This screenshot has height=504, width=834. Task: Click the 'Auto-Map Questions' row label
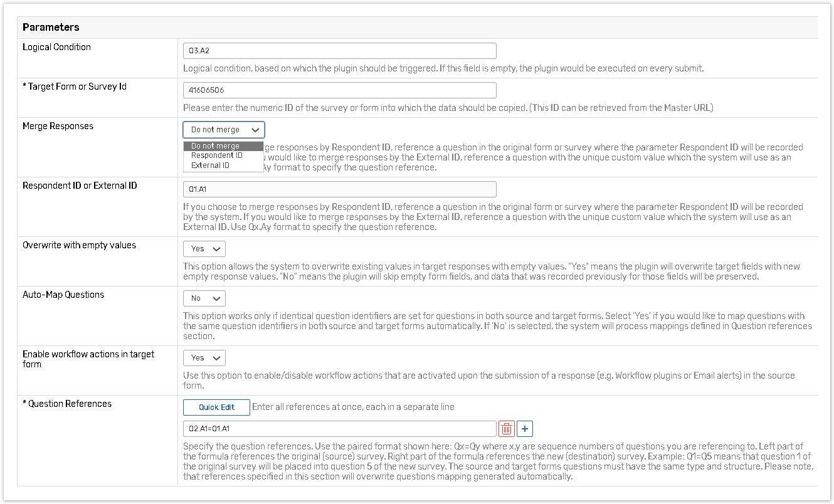[63, 295]
